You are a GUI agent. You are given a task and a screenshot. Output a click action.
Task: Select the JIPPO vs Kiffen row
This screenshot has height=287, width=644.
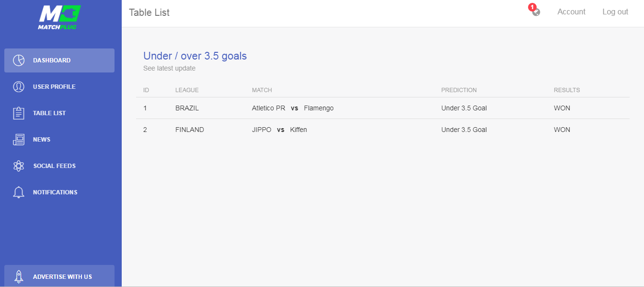279,130
